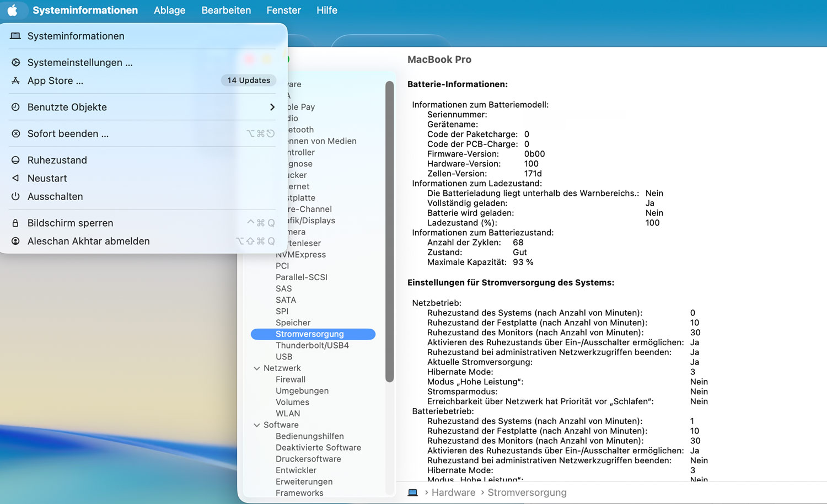Click the clock icon beside Benutzte Objekte
The image size is (827, 504).
(x=16, y=107)
